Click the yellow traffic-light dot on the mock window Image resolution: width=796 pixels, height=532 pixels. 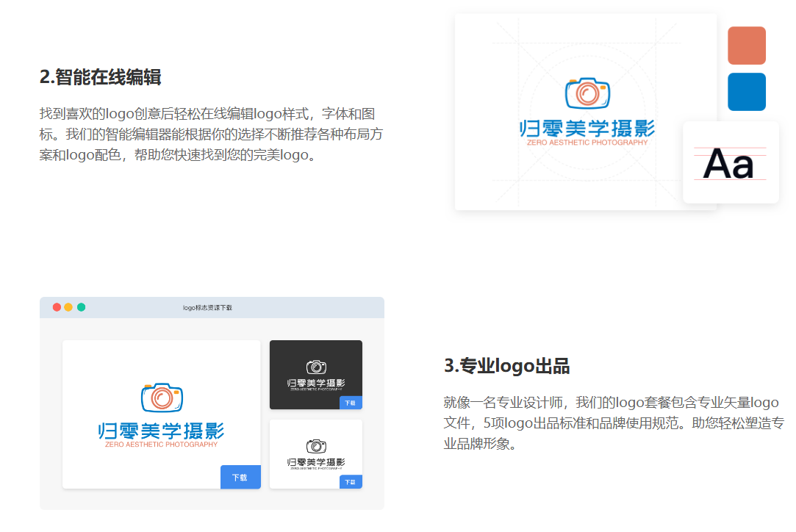68,308
